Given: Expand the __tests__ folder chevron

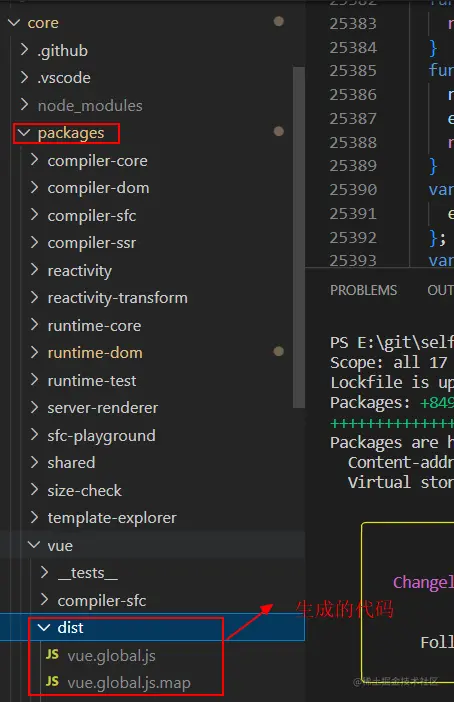Looking at the screenshot, I should [44, 572].
